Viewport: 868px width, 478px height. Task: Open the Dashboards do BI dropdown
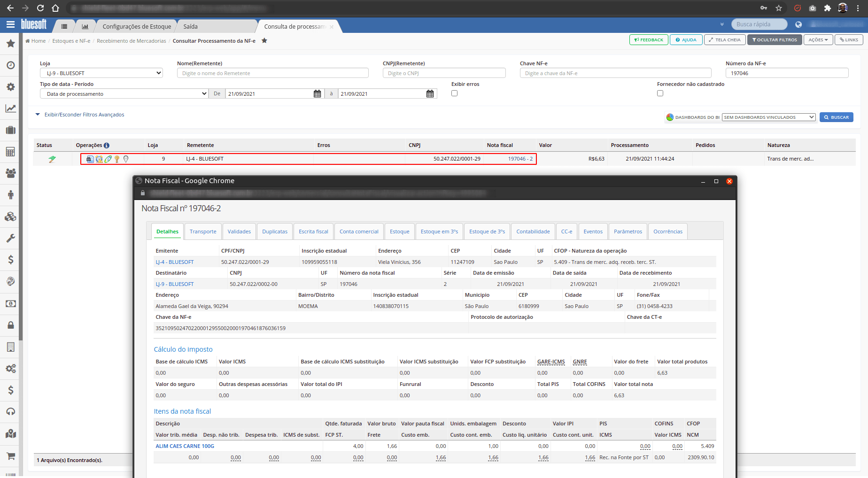click(769, 117)
